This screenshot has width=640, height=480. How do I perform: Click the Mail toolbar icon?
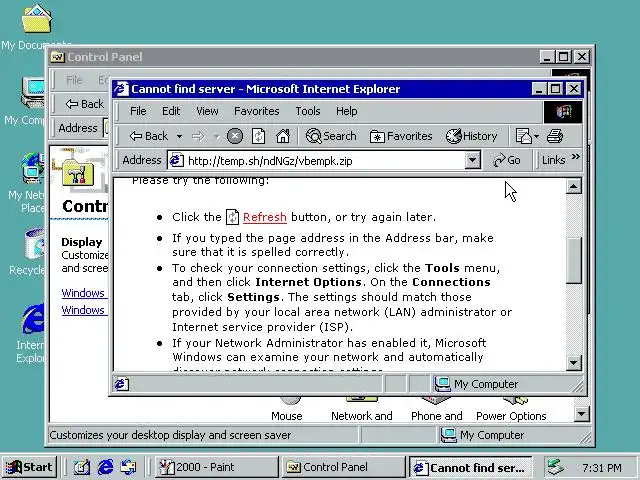pyautogui.click(x=524, y=136)
